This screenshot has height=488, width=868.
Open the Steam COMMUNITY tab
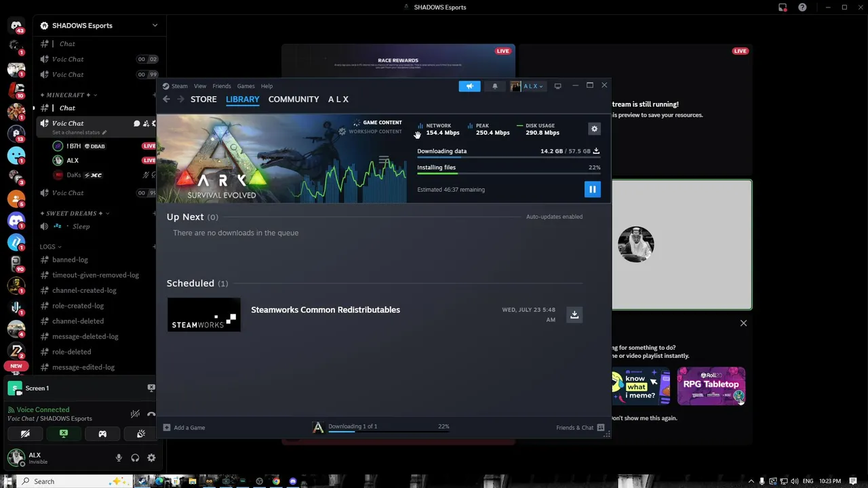[x=294, y=99]
